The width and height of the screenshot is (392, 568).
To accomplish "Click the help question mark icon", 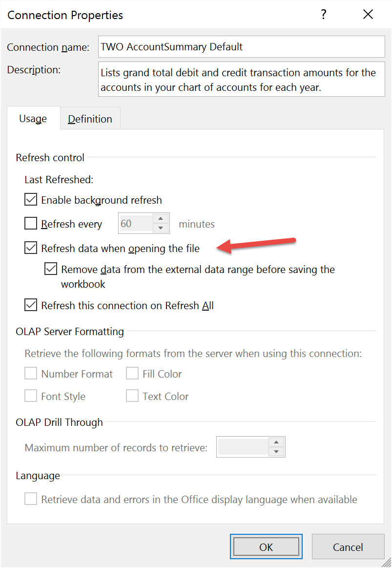I will coord(324,15).
